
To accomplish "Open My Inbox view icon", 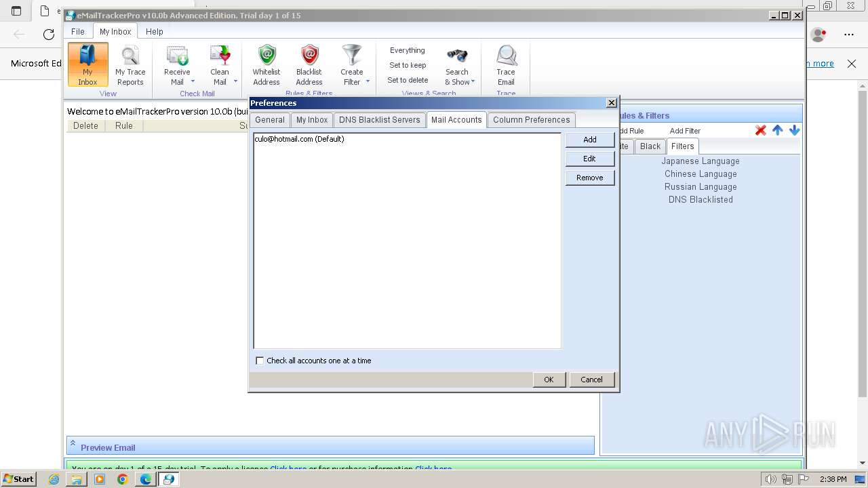I will pos(87,64).
